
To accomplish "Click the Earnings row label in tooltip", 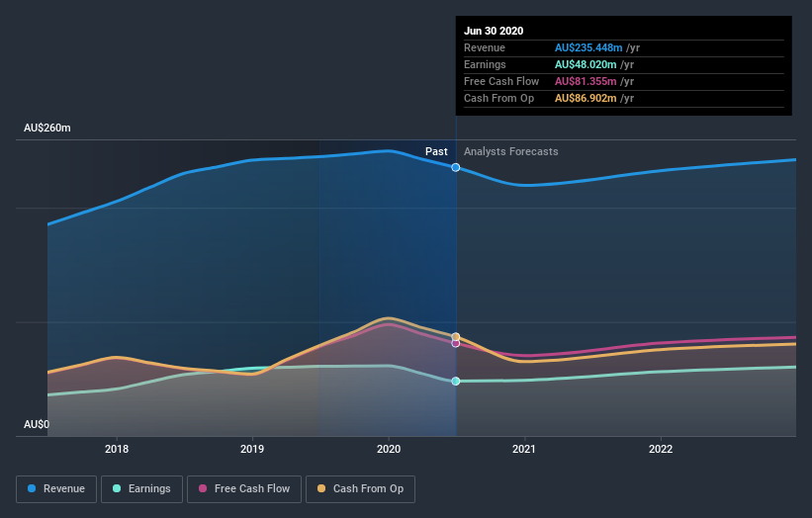I will [x=485, y=64].
